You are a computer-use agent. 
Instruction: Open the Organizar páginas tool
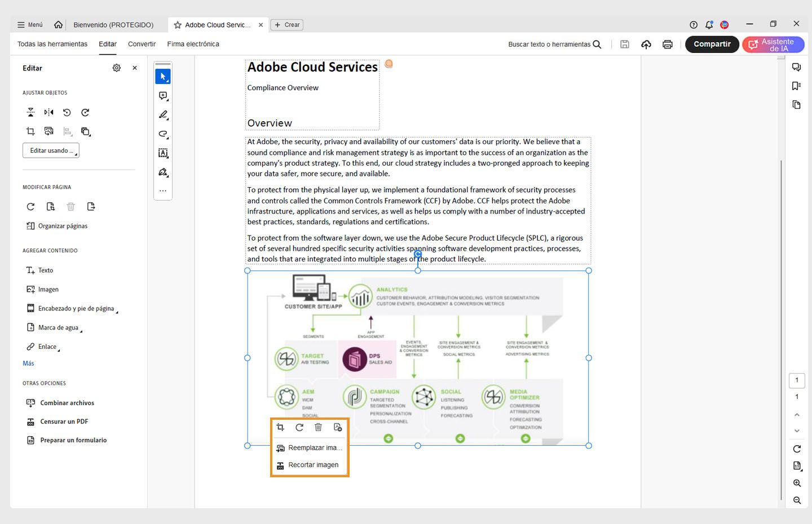[62, 225]
